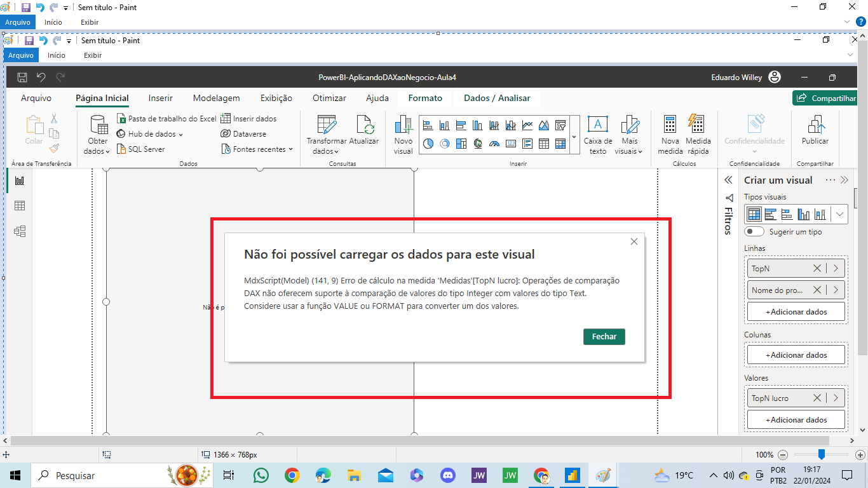Choose table visual type in Tipos visuais
The image size is (868, 488).
754,214
